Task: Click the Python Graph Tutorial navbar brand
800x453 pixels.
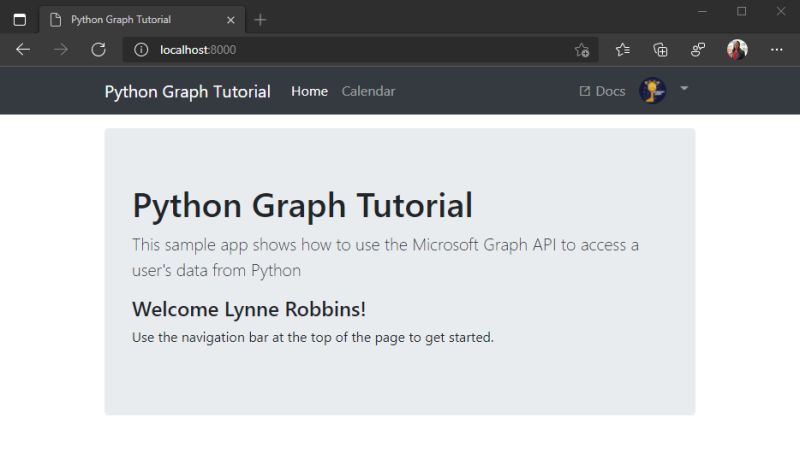Action: click(x=187, y=91)
